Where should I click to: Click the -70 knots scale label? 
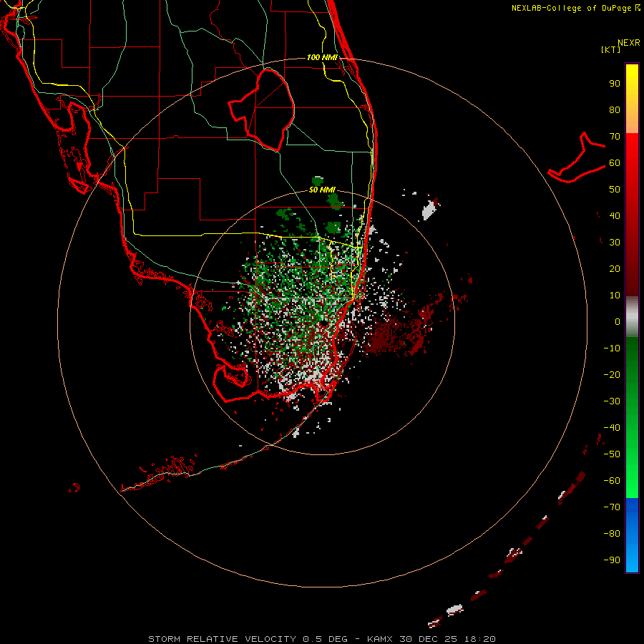(612, 507)
